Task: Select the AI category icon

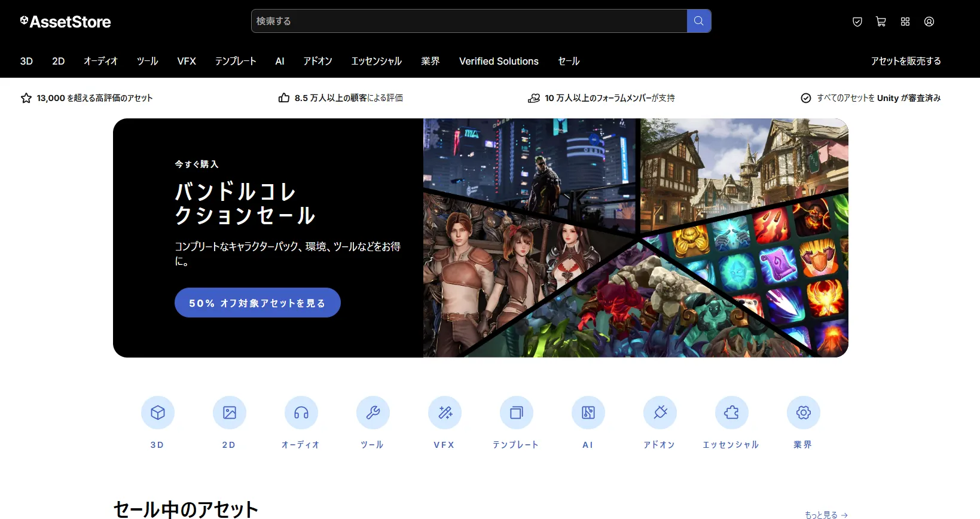Action: coord(588,413)
